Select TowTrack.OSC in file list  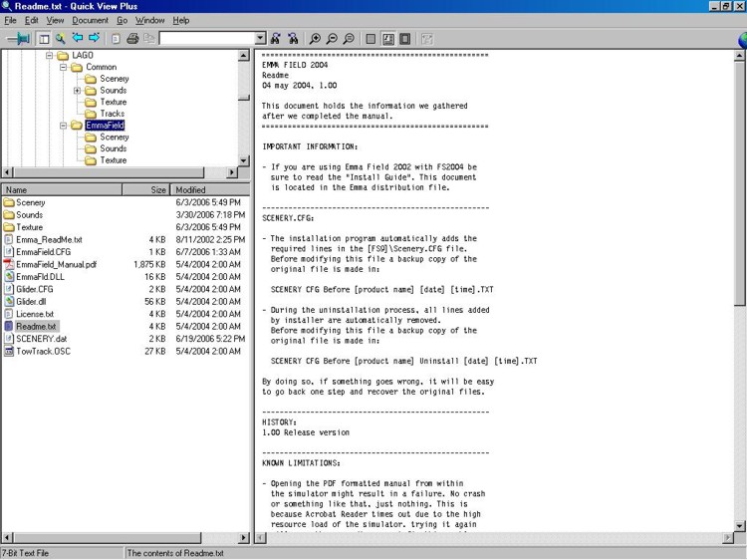tap(43, 352)
